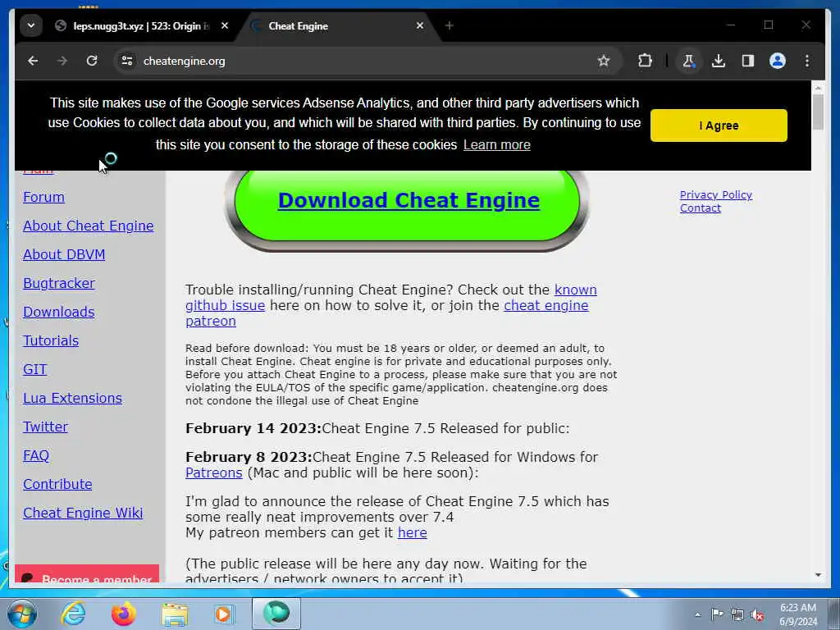Open the Bugtracker link
The width and height of the screenshot is (840, 630).
tap(59, 283)
